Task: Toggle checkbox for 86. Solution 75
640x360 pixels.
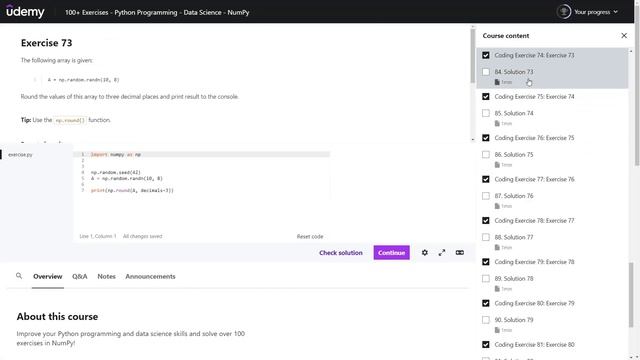Action: (x=486, y=155)
